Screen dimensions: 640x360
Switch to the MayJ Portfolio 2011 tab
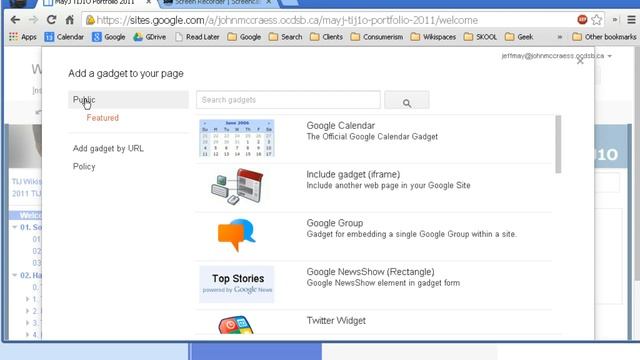[96, 2]
